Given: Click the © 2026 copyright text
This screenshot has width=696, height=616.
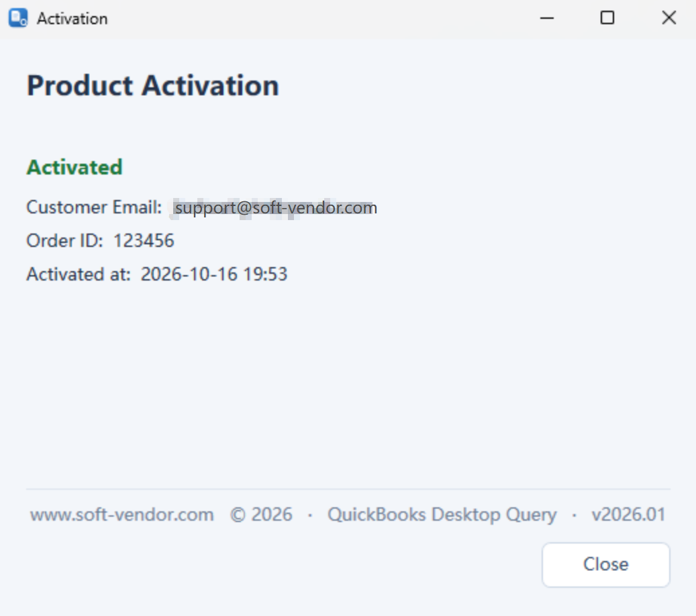Looking at the screenshot, I should 262,515.
